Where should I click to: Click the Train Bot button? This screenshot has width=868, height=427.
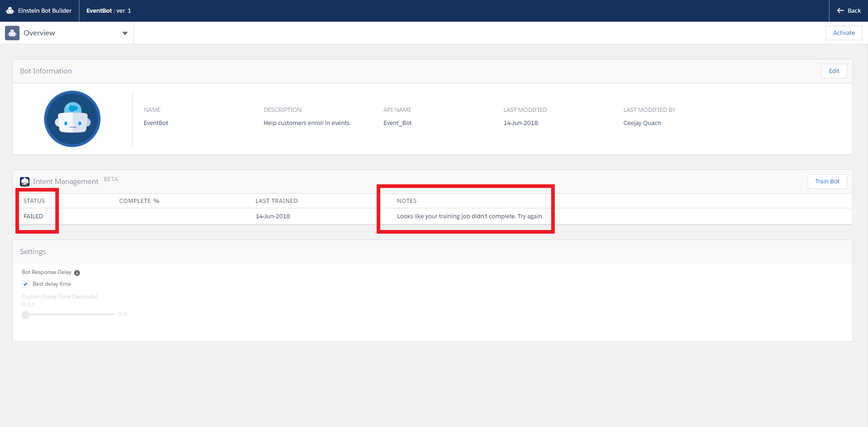[827, 182]
